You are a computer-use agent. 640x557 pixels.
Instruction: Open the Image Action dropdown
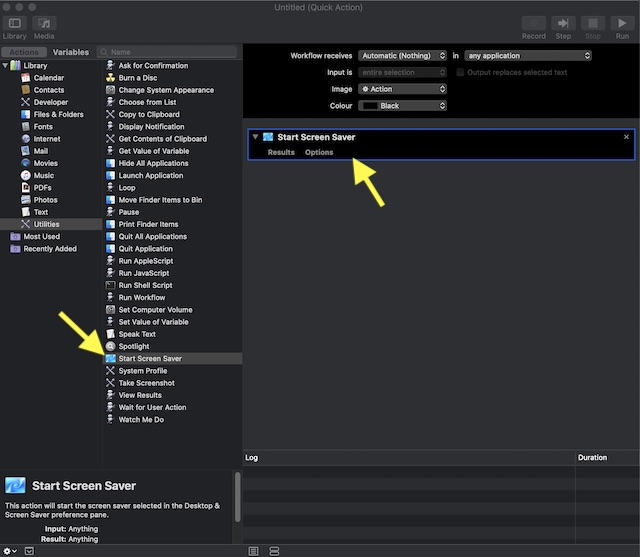[x=402, y=89]
